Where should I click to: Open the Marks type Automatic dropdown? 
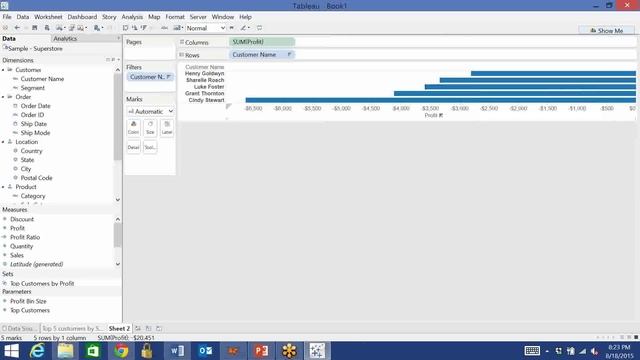(150, 111)
